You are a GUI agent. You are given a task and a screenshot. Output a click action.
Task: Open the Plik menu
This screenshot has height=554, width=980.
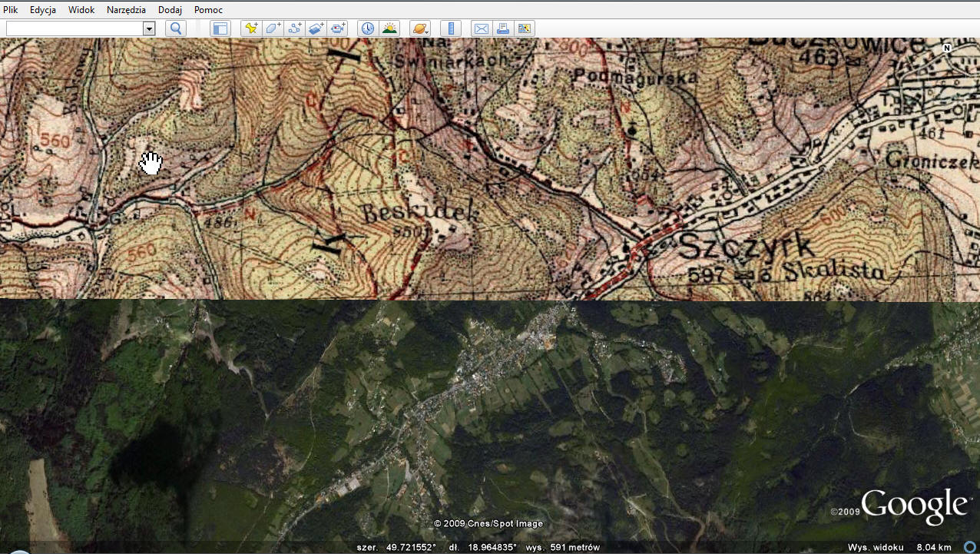pyautogui.click(x=11, y=10)
